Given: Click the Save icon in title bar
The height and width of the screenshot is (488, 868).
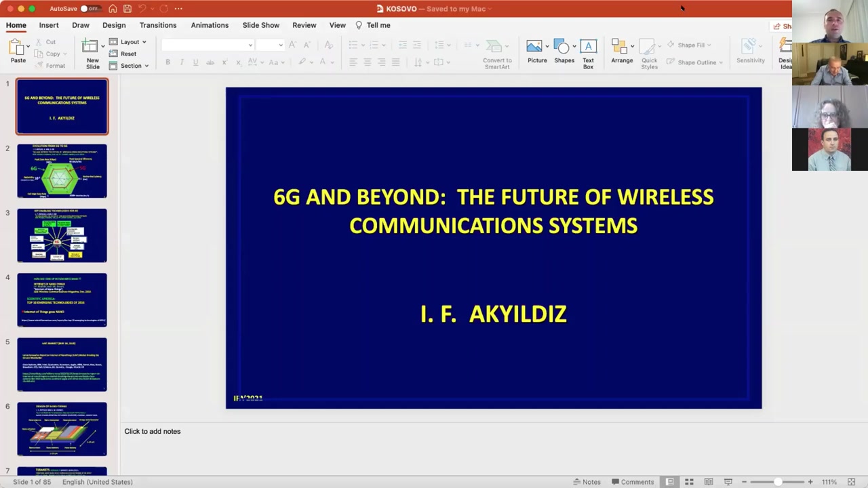Looking at the screenshot, I should pyautogui.click(x=127, y=9).
